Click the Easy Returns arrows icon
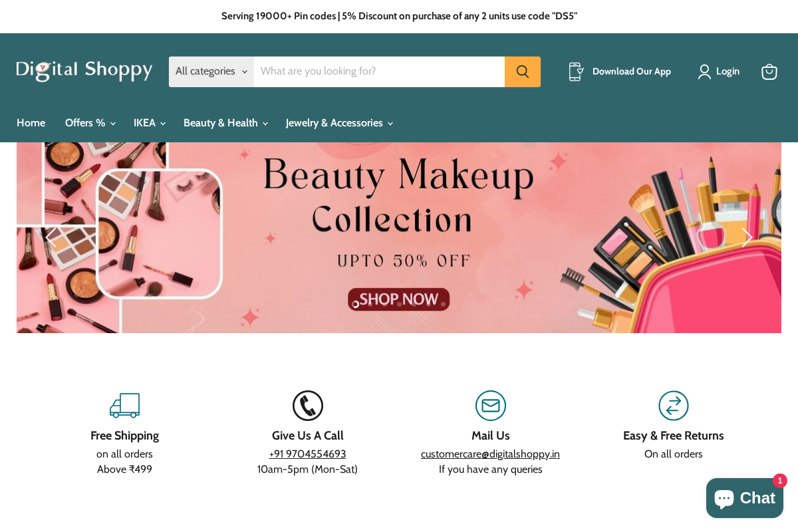This screenshot has height=532, width=798. coord(673,406)
